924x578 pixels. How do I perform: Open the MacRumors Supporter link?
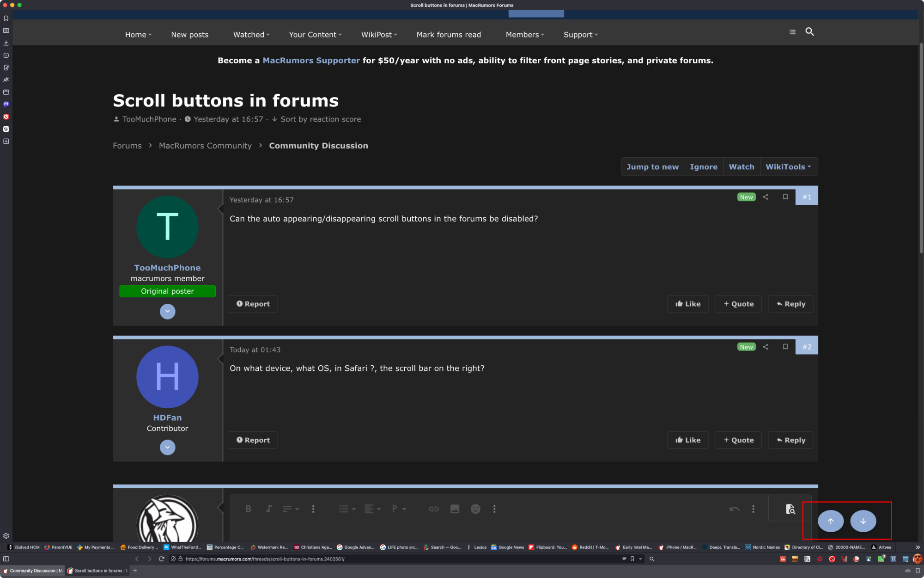tap(311, 61)
